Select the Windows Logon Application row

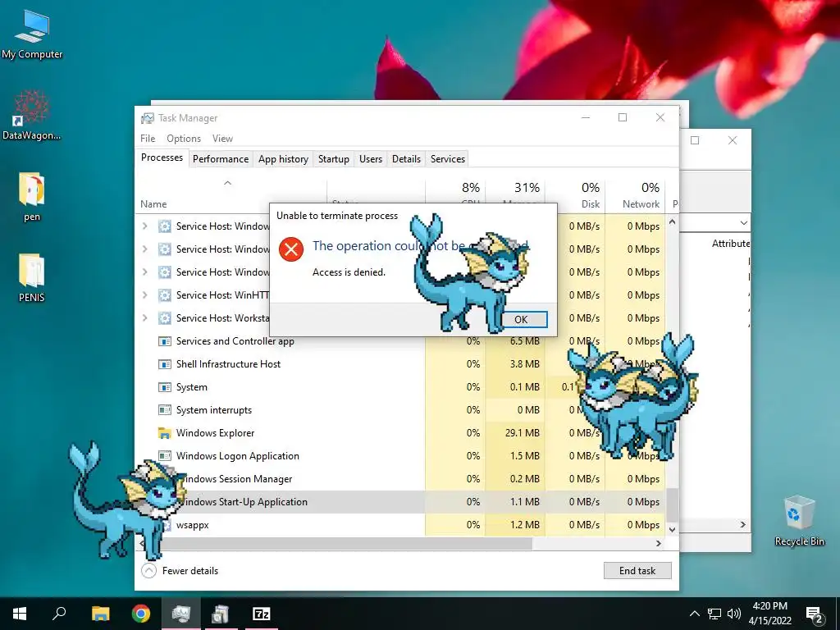(400, 456)
